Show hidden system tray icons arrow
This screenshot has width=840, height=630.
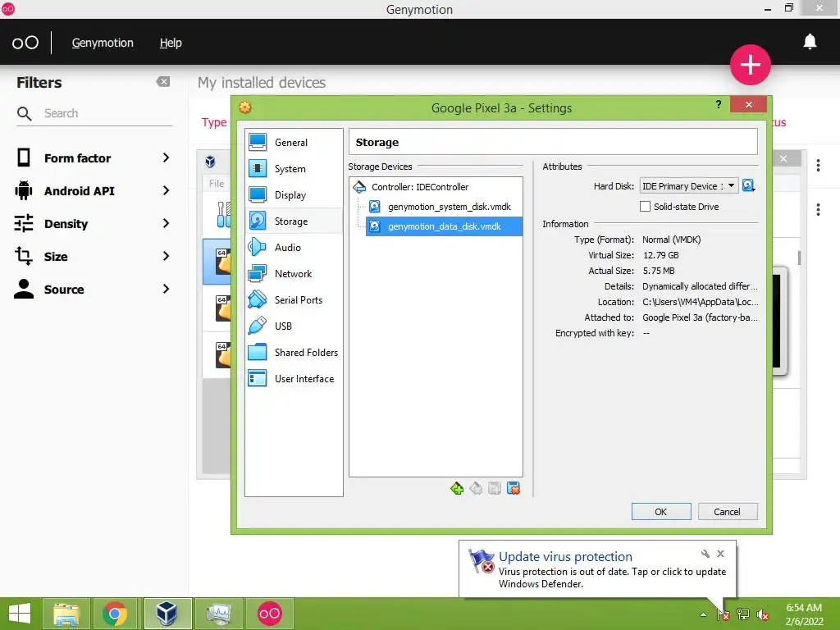tap(703, 614)
